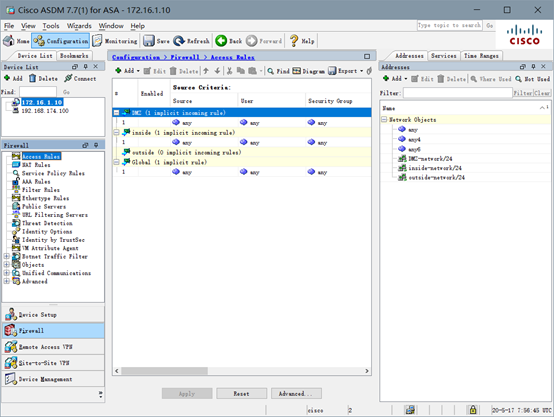Select NAT Rules in Firewall tree
Screen dimensions: 554x417
coord(36,165)
